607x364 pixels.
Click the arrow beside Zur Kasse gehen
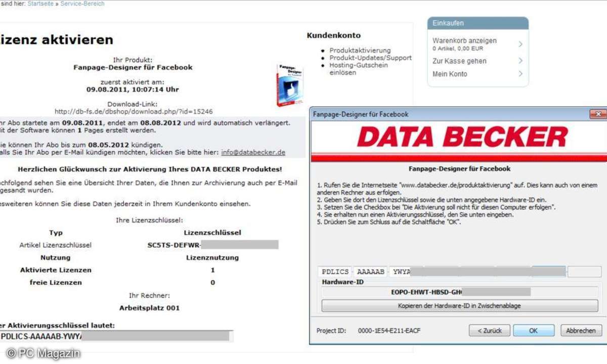point(521,61)
